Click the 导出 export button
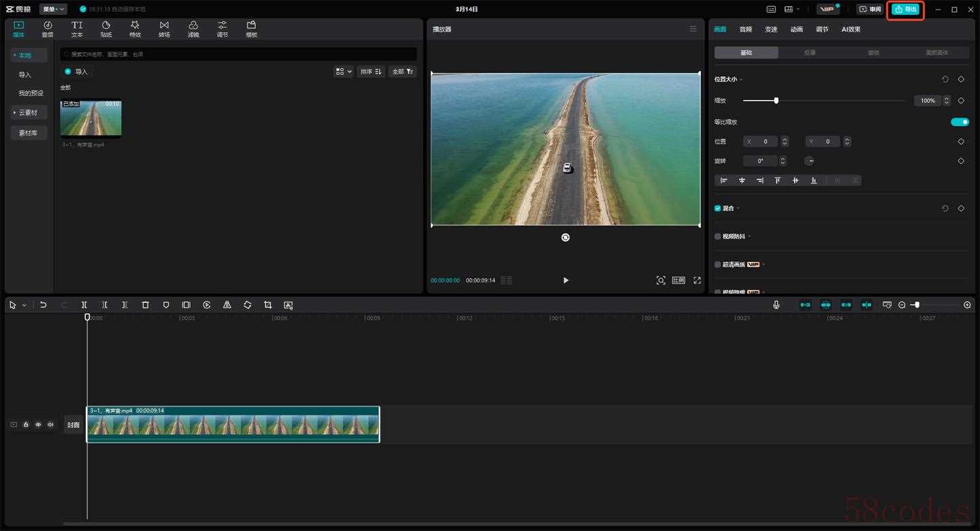The width and height of the screenshot is (980, 531). (906, 10)
